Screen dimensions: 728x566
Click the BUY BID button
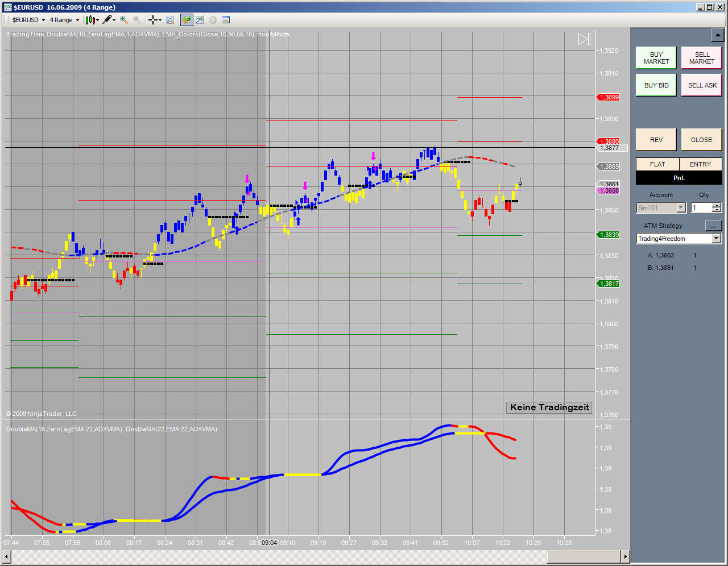point(656,85)
